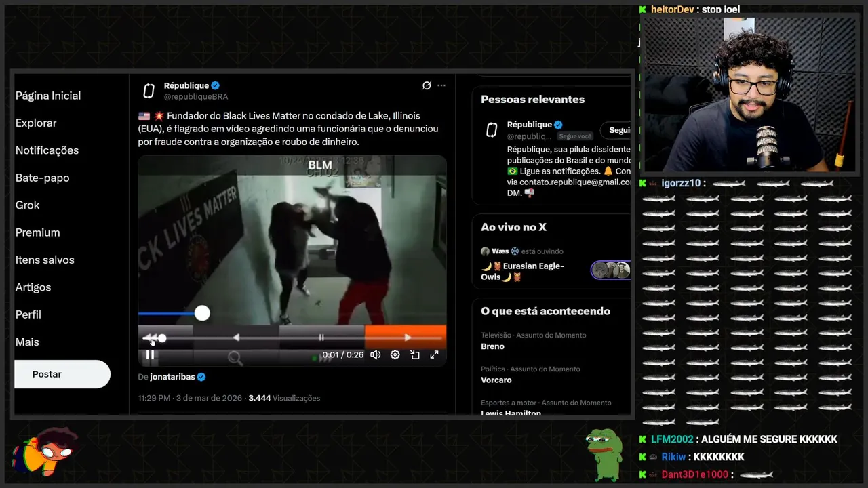Viewport: 868px width, 488px height.
Task: Click the République name in the post header
Action: [x=186, y=85]
